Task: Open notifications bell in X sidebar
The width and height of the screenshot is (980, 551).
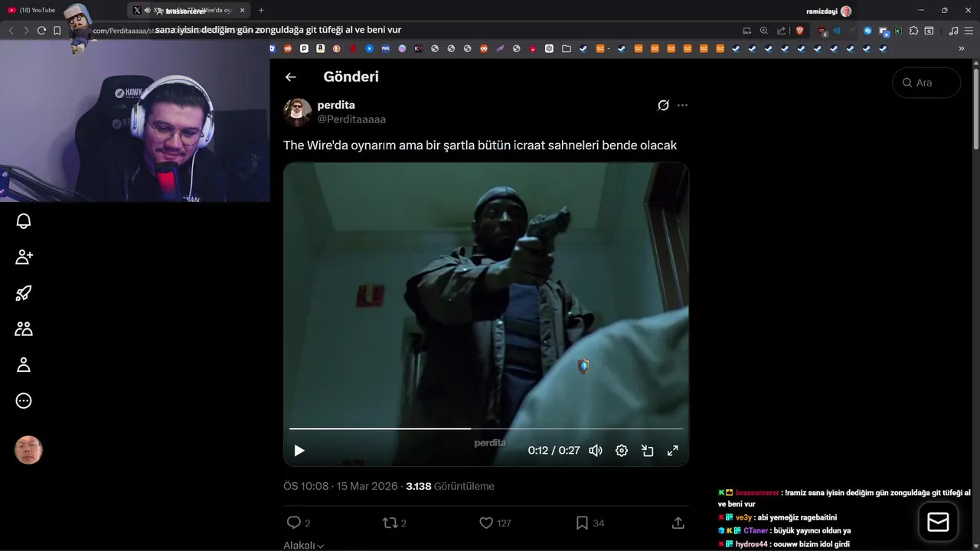Action: pyautogui.click(x=24, y=221)
